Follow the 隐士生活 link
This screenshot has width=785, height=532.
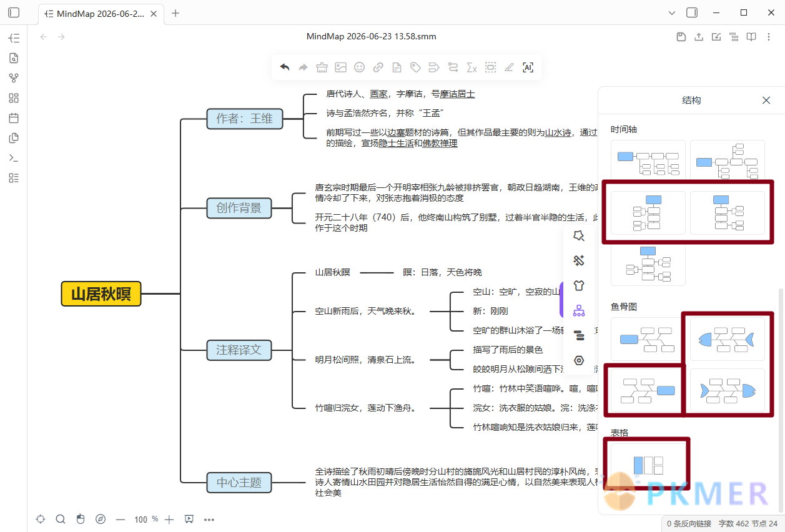coord(396,143)
